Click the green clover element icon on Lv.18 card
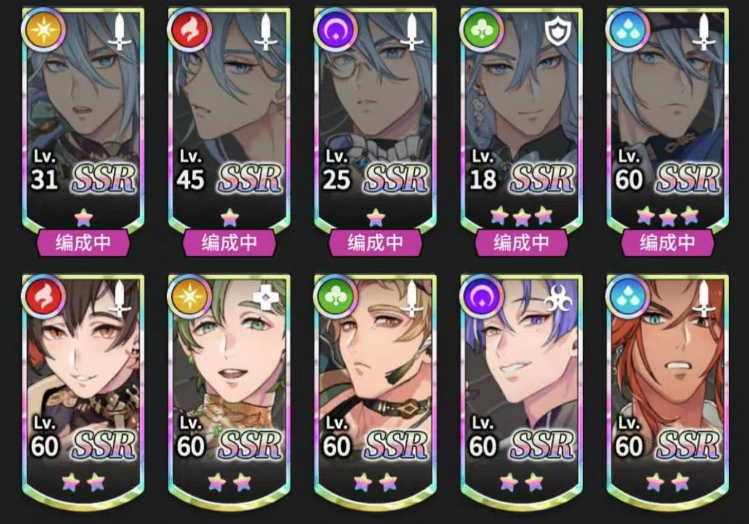 pyautogui.click(x=482, y=29)
